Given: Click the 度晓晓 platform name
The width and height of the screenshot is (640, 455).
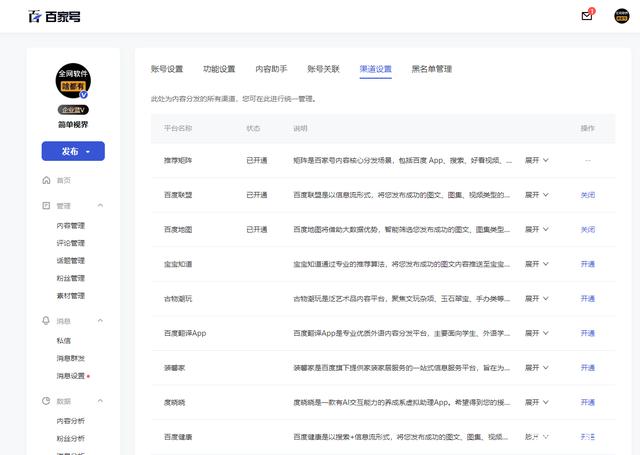Looking at the screenshot, I should (175, 402).
